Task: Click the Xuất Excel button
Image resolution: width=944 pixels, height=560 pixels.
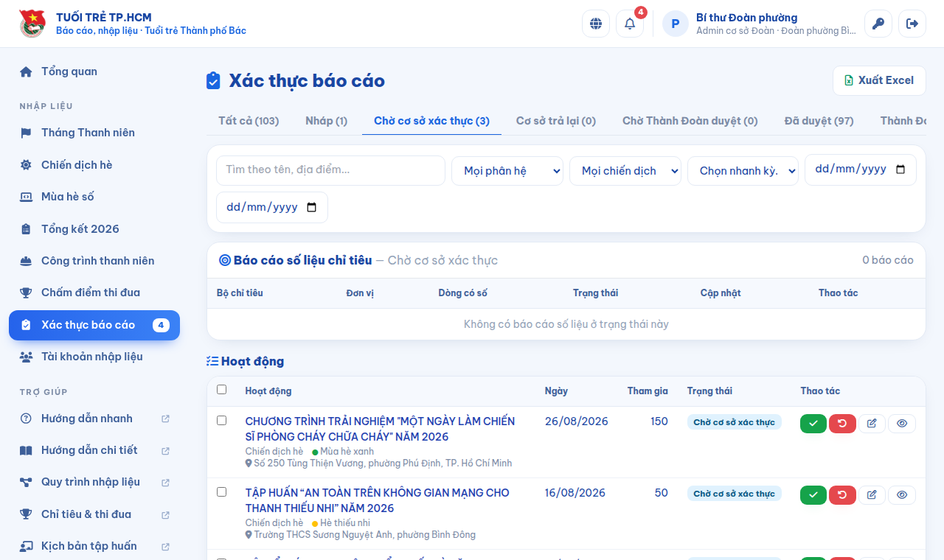Action: [879, 80]
